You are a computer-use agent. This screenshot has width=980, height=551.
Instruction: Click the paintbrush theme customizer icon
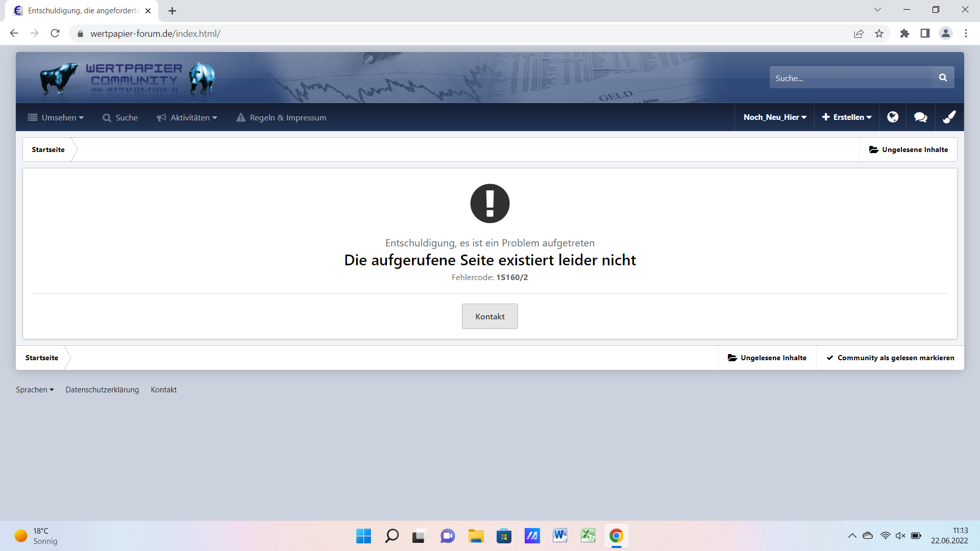point(949,117)
